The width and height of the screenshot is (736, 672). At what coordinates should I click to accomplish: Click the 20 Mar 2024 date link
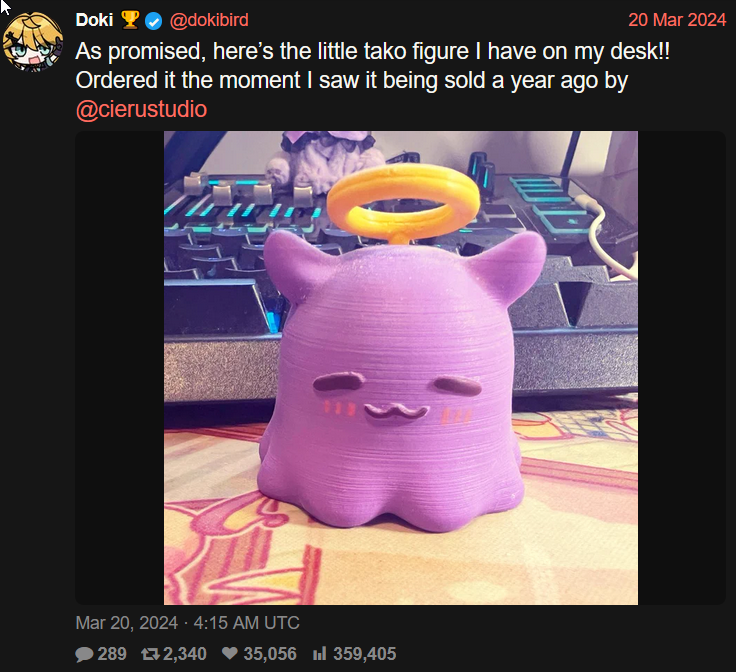(x=677, y=20)
